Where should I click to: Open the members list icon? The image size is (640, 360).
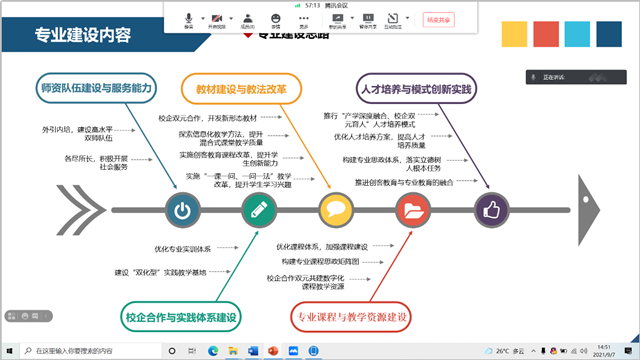[248, 20]
